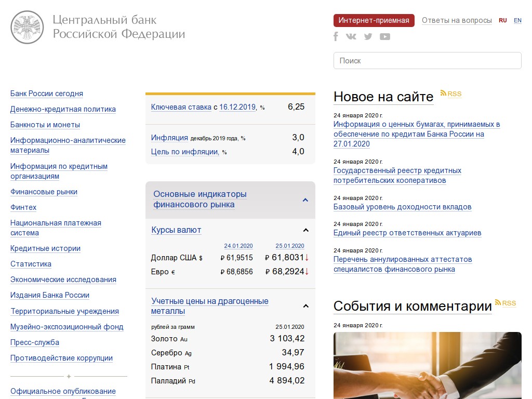Open Перечень аннулированных аттестатов специалистов
The image size is (532, 399).
403,264
